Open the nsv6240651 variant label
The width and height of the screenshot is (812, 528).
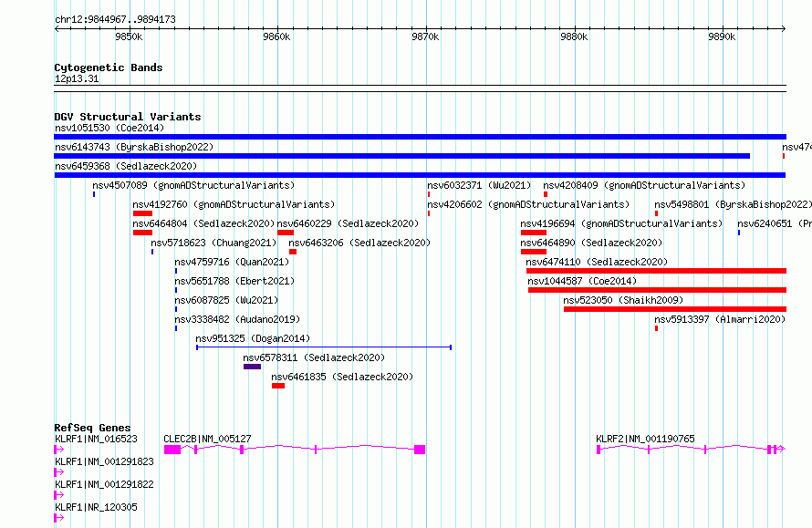pos(775,223)
